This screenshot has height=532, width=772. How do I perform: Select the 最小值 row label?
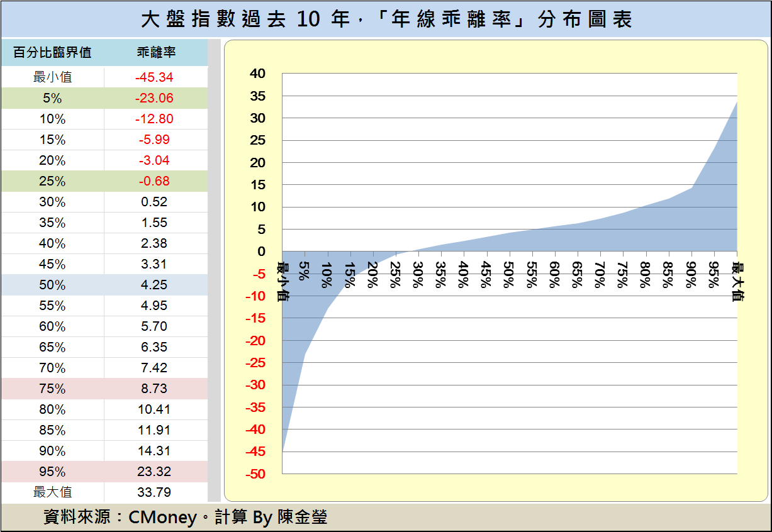click(x=53, y=77)
